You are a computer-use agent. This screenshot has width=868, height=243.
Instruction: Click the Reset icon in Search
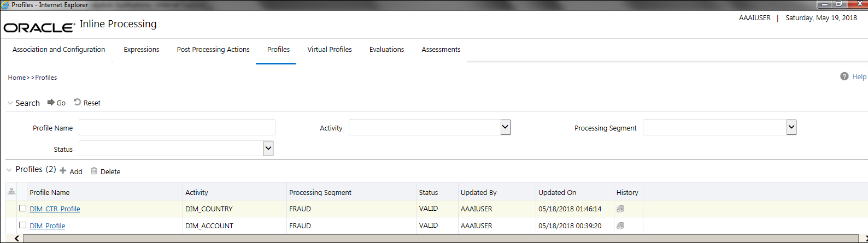click(78, 102)
